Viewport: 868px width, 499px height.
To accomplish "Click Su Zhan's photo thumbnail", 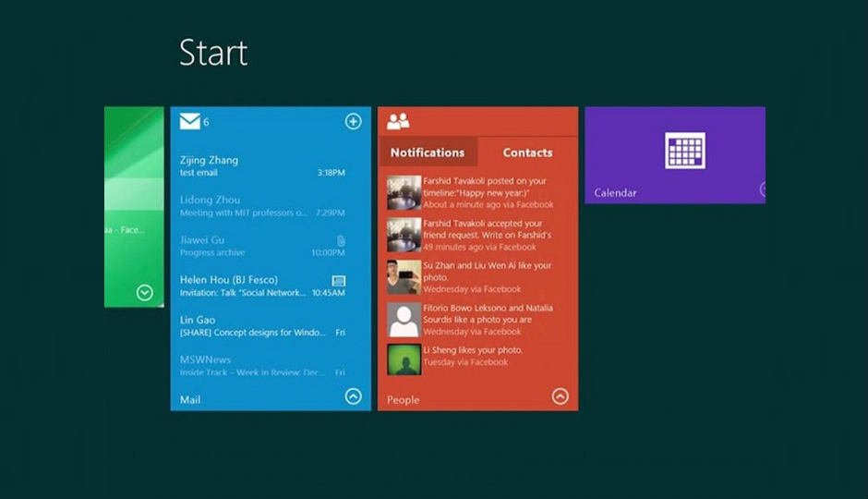I will coord(404,277).
